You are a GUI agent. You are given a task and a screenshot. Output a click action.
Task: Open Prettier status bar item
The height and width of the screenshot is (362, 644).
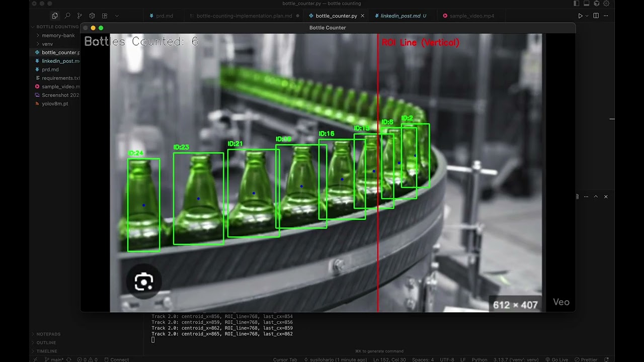tap(587, 359)
